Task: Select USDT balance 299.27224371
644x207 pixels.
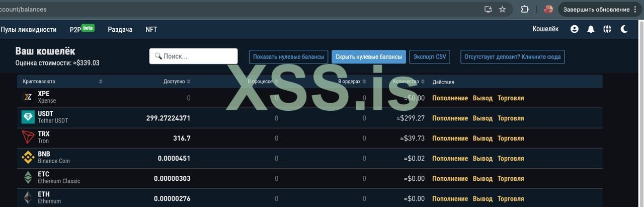Action: tap(168, 118)
